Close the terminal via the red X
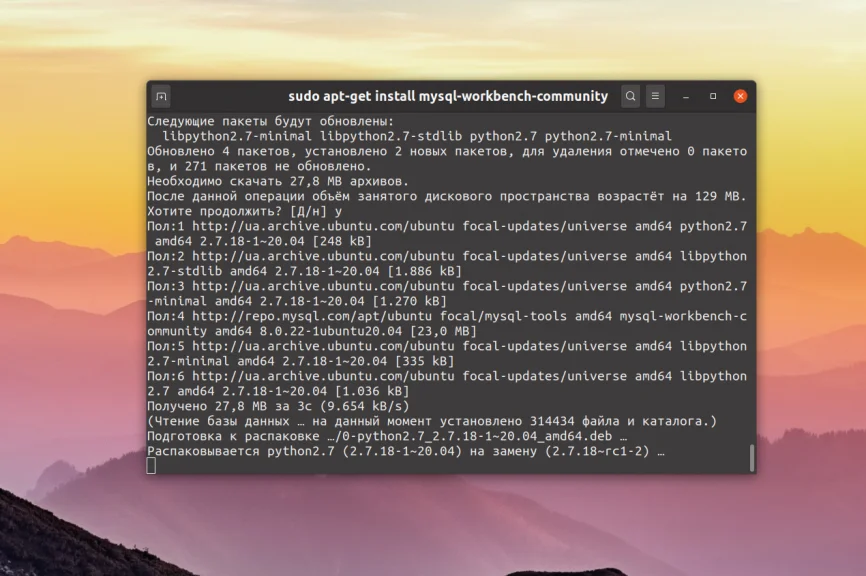This screenshot has width=866, height=576. coord(739,96)
